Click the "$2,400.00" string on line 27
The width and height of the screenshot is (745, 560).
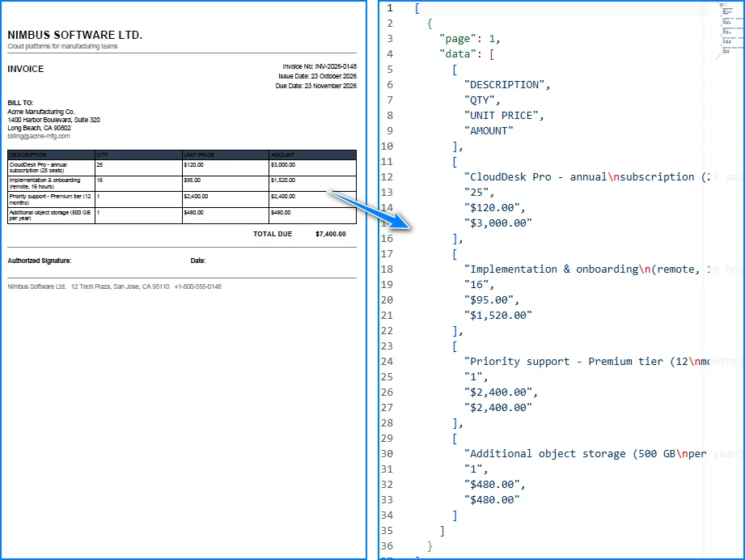click(498, 407)
